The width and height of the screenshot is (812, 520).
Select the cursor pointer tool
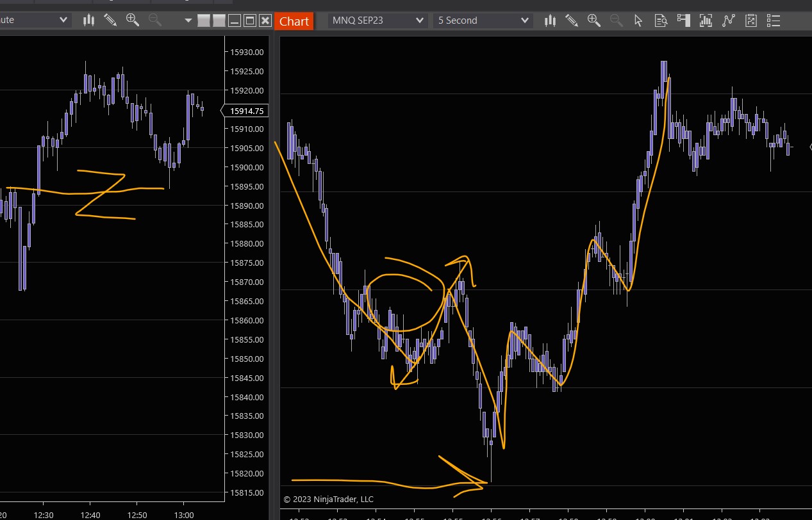638,20
